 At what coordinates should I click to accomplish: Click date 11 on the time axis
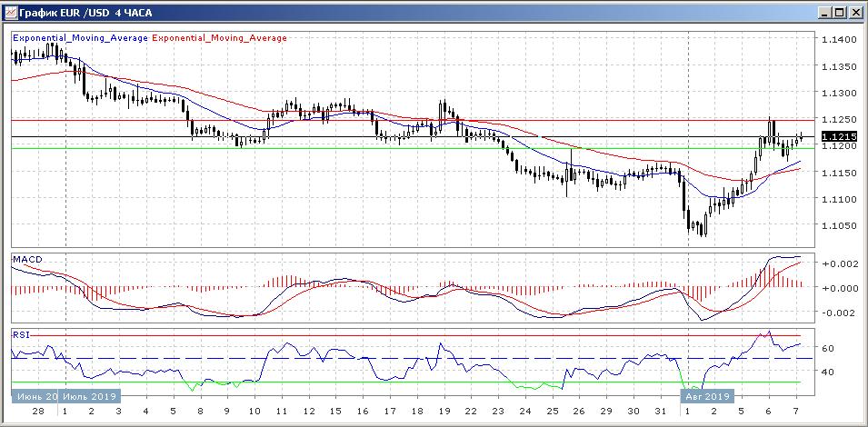click(282, 412)
